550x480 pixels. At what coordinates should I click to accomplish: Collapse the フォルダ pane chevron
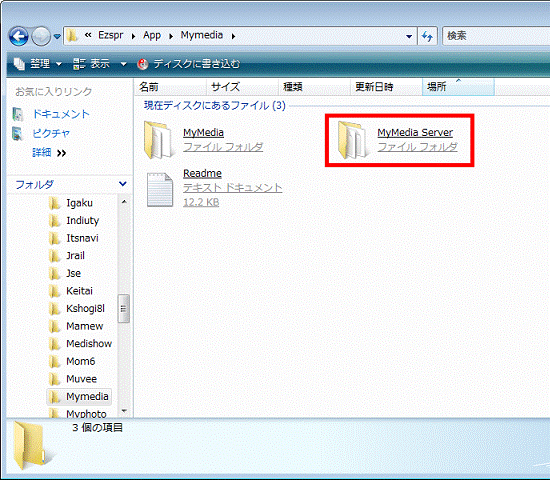coord(122,184)
